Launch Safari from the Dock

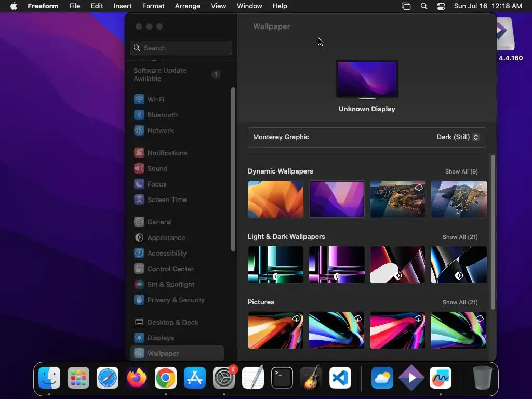(108, 378)
